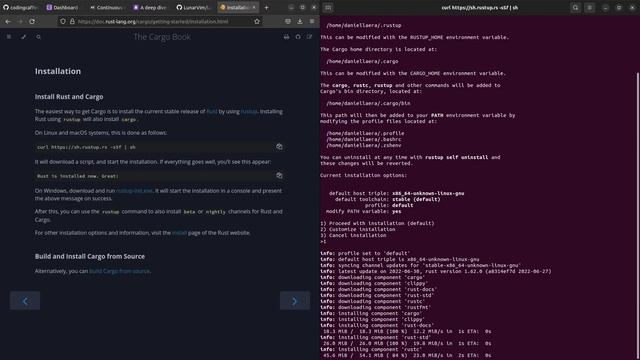Click the terminal new tab icon
Image resolution: width=640 pixels, height=360 pixels.
[x=328, y=8]
